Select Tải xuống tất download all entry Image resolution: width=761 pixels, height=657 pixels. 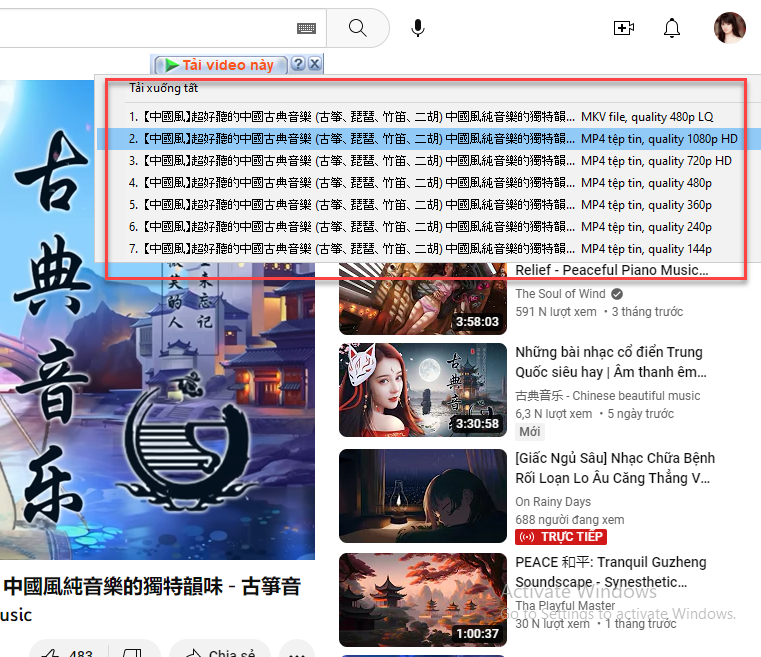(156, 88)
